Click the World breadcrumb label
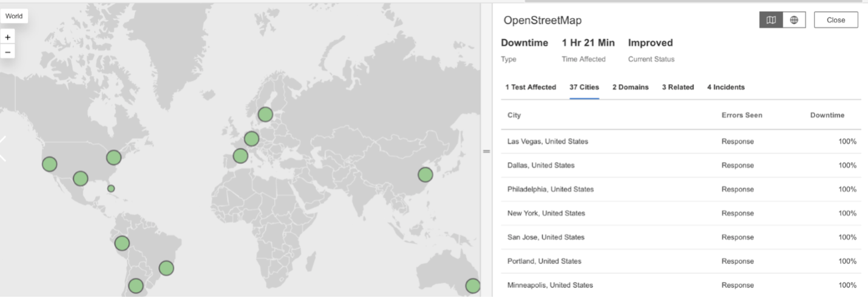The image size is (868, 298). pyautogui.click(x=14, y=16)
